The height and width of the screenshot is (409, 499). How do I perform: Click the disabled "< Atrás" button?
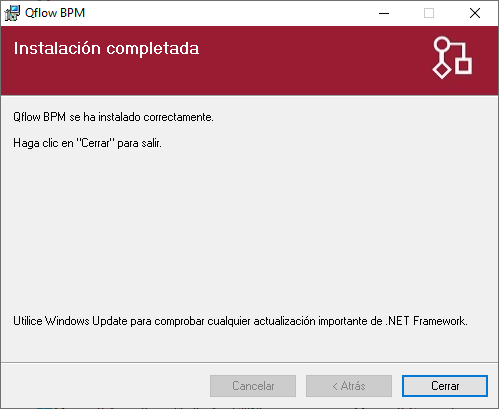coord(349,386)
